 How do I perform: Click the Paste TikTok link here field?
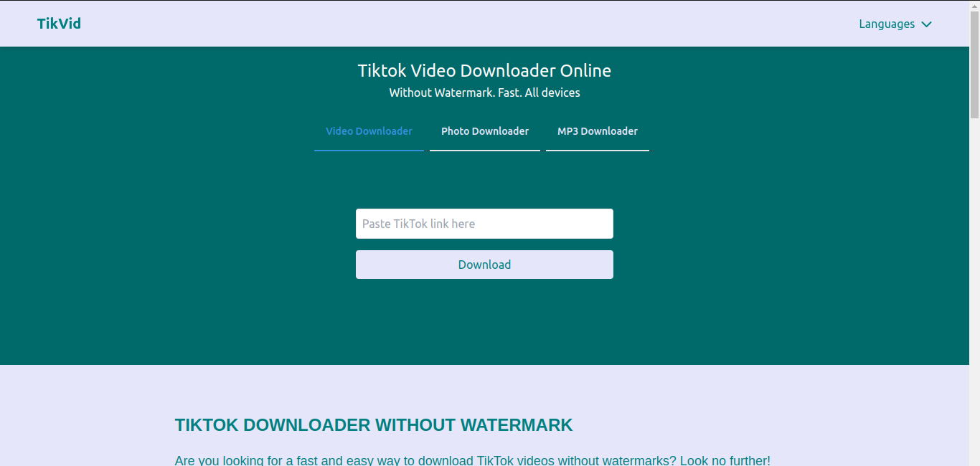coord(484,223)
